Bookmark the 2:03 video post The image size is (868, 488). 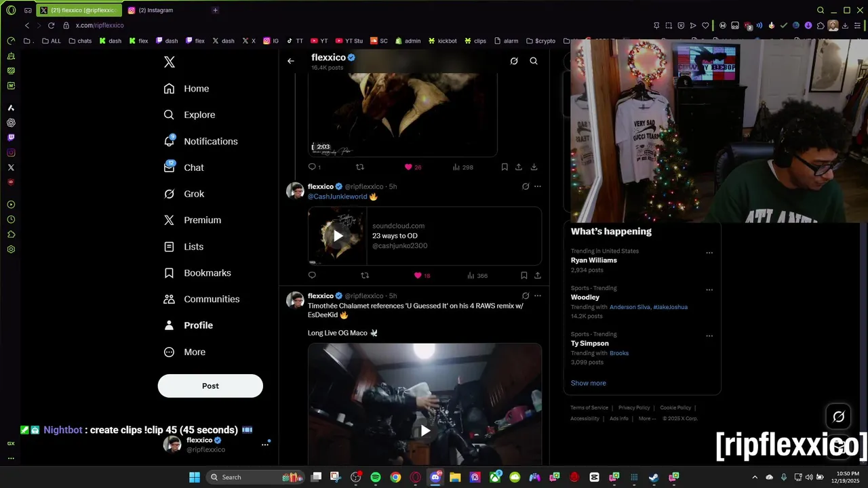point(505,167)
